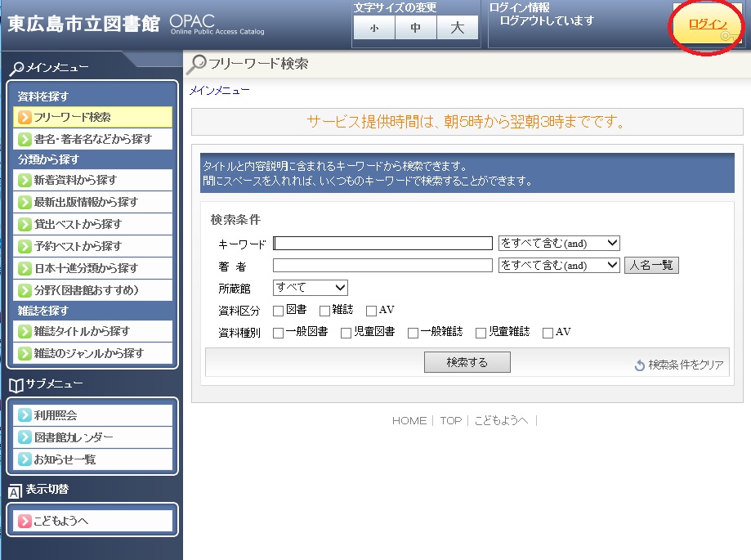Open 書名・著者名などから探す menu item
Image resolution: width=751 pixels, height=560 pixels.
[93, 140]
